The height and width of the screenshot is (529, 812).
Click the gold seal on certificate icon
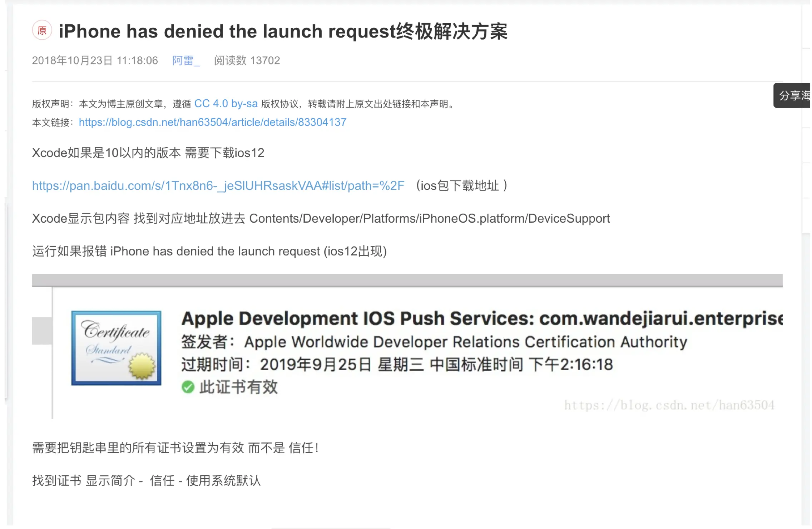click(142, 366)
